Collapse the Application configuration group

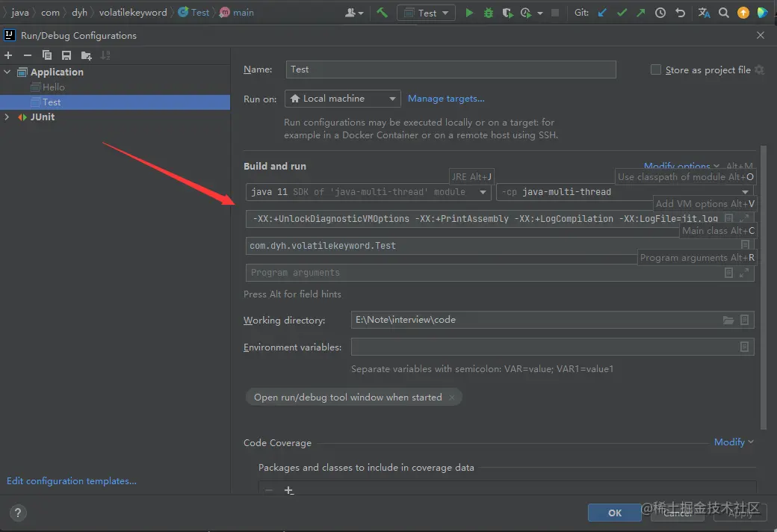point(7,72)
